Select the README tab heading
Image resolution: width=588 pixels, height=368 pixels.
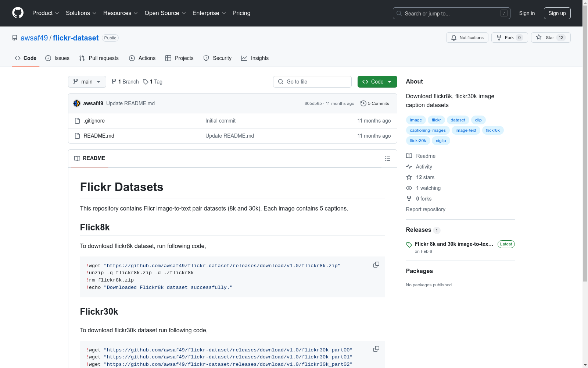(x=90, y=158)
